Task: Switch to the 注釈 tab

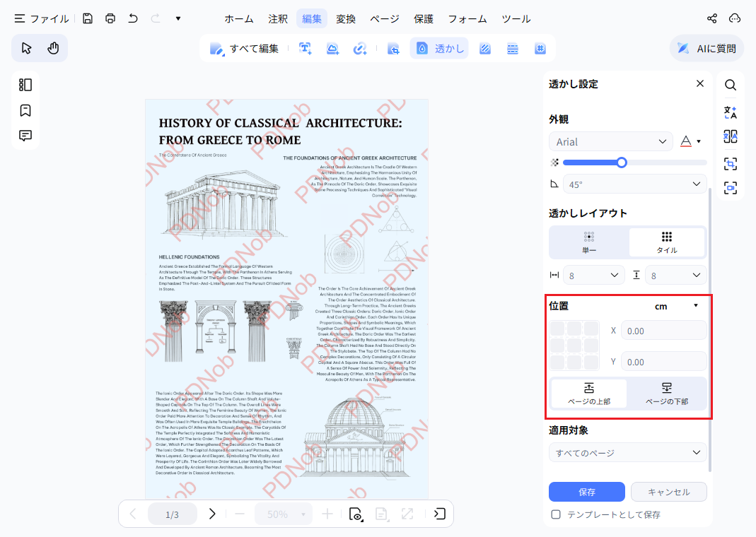Action: coord(278,19)
